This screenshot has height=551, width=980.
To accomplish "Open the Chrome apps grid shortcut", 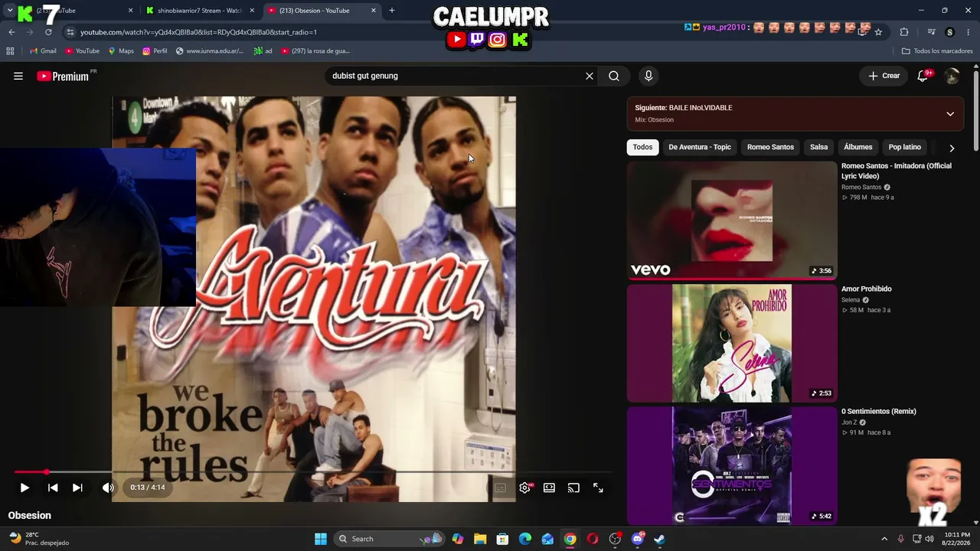I will (x=10, y=51).
